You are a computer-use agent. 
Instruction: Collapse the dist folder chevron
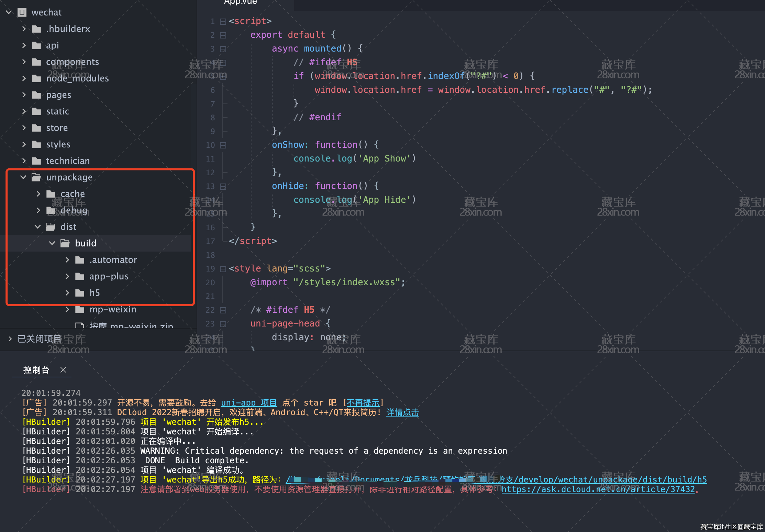[x=38, y=227]
